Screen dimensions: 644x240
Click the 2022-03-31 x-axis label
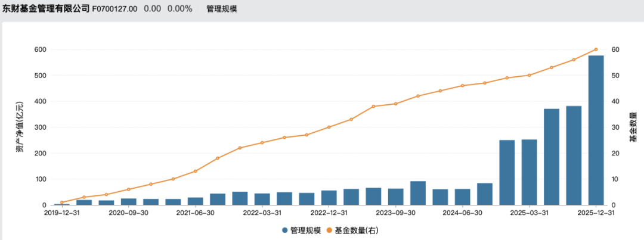tap(262, 213)
